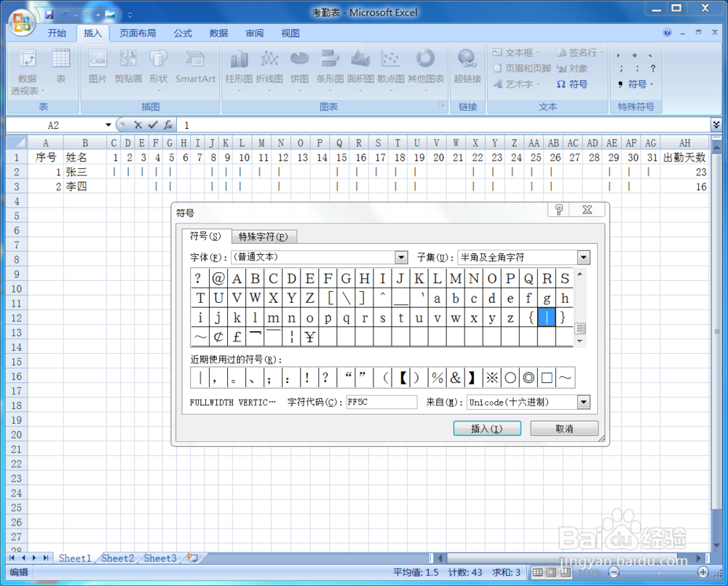
Task: Insert a SmartArt graphic
Action: coord(195,66)
